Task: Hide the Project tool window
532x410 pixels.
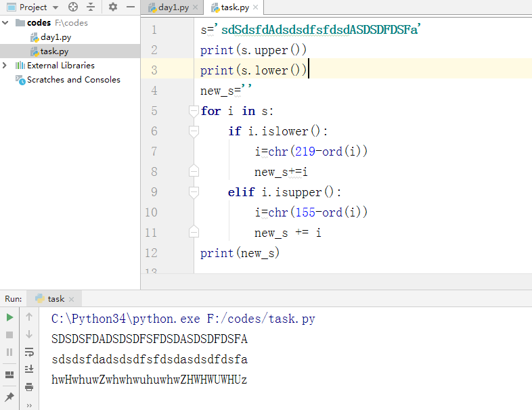Action: [x=129, y=7]
